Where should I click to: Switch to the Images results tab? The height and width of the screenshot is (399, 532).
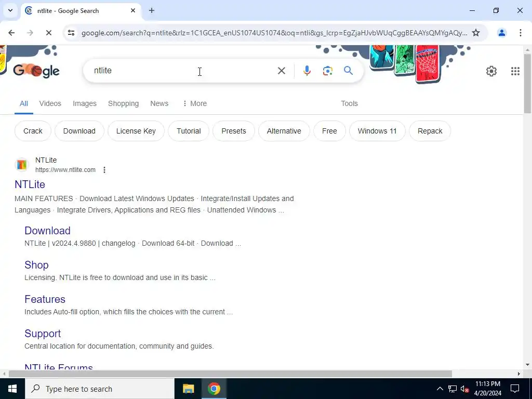85,103
